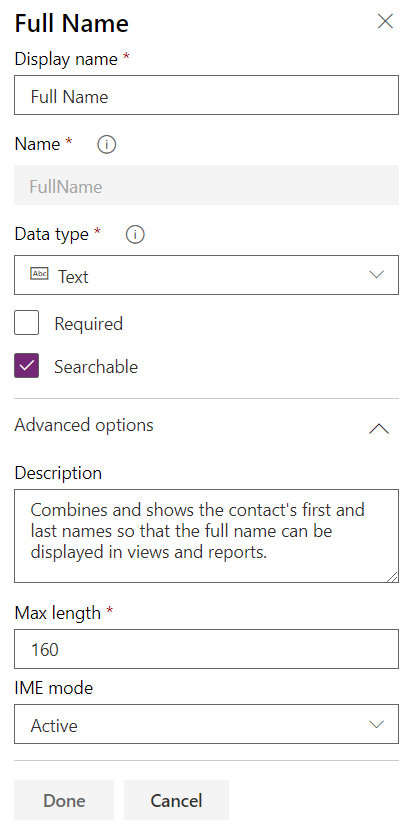Uncheck the Searchable checkbox
The image size is (411, 826).
pos(26,366)
